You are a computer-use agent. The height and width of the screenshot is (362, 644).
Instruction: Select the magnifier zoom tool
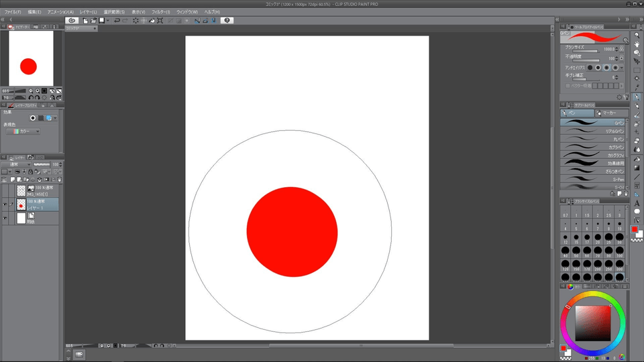coord(637,35)
